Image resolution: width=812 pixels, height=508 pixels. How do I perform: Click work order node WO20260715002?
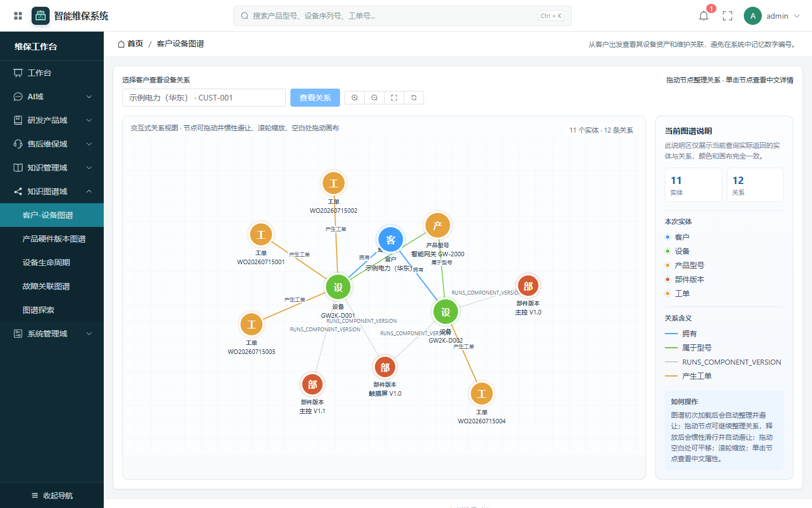(x=333, y=183)
